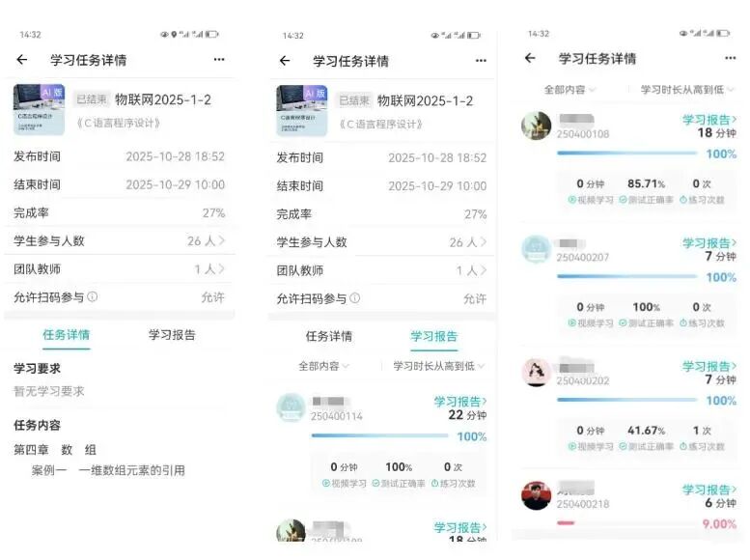Tap student ID 250400207
The height and width of the screenshot is (560, 750).
click(x=583, y=258)
